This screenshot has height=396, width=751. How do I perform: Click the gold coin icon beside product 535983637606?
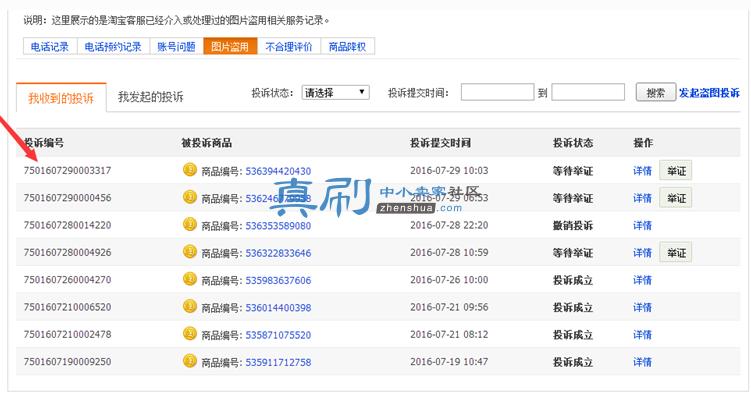tap(190, 279)
